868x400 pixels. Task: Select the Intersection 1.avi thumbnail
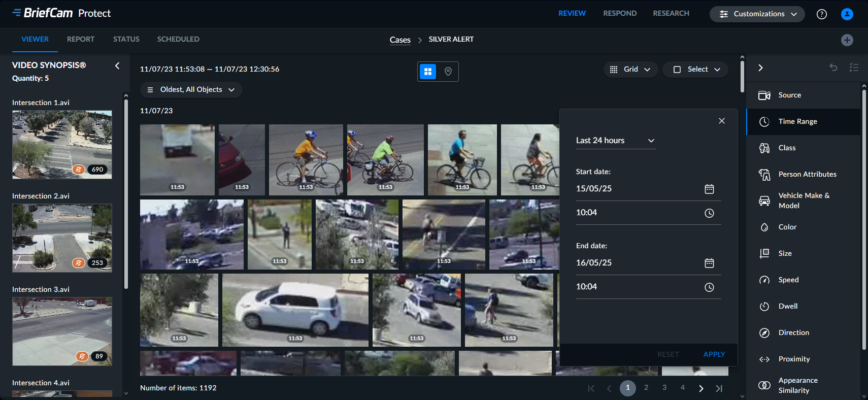62,145
